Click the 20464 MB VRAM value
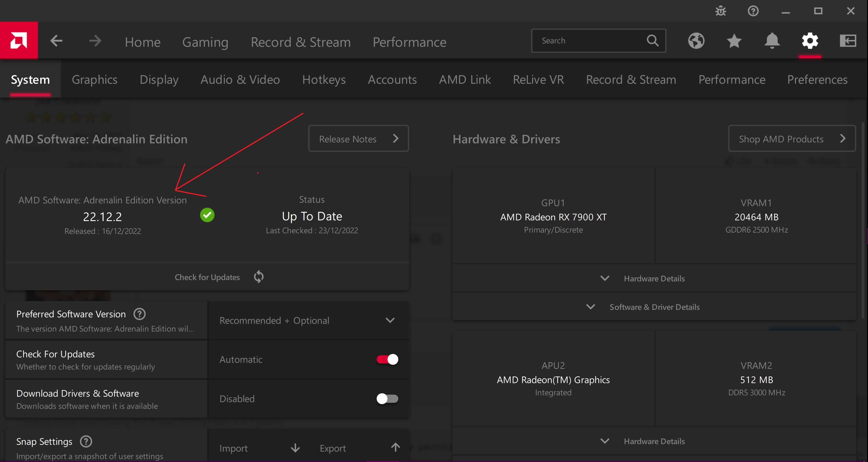The height and width of the screenshot is (462, 868). pyautogui.click(x=756, y=217)
